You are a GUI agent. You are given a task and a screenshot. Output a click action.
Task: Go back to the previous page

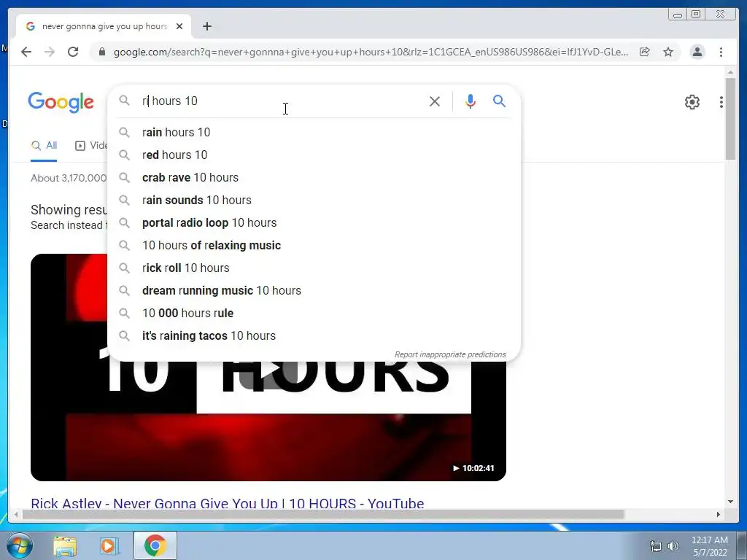coord(26,52)
